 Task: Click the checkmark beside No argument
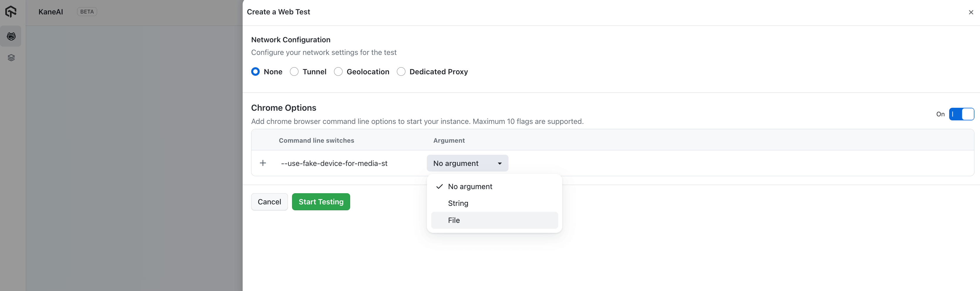(439, 186)
